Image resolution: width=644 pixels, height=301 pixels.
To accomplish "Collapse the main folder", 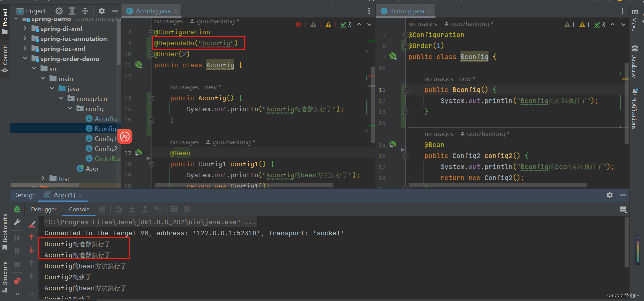I will tap(43, 78).
